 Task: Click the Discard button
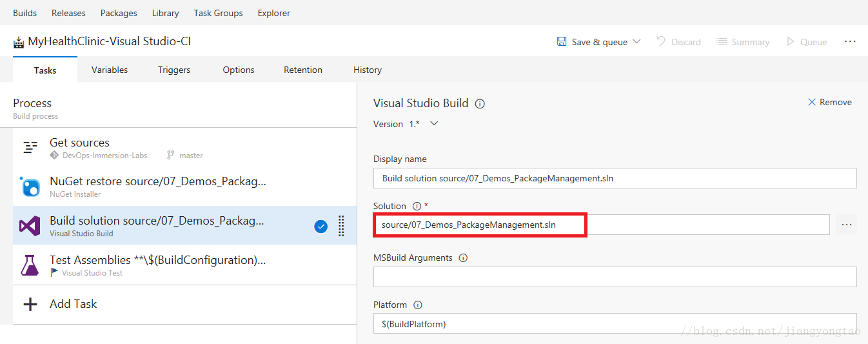coord(678,41)
